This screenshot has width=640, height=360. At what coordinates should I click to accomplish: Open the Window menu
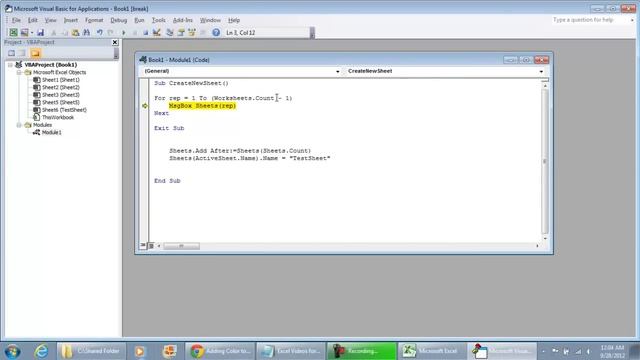point(210,20)
